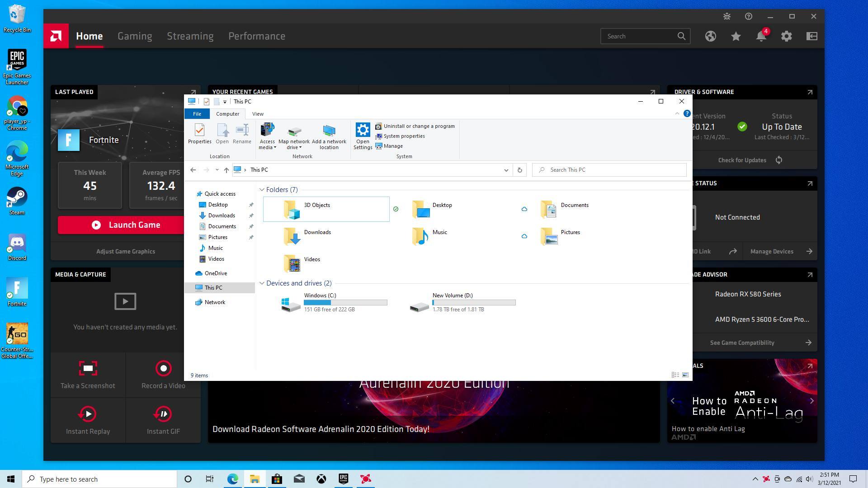
Task: Click Uninstall or change a program
Action: (419, 126)
